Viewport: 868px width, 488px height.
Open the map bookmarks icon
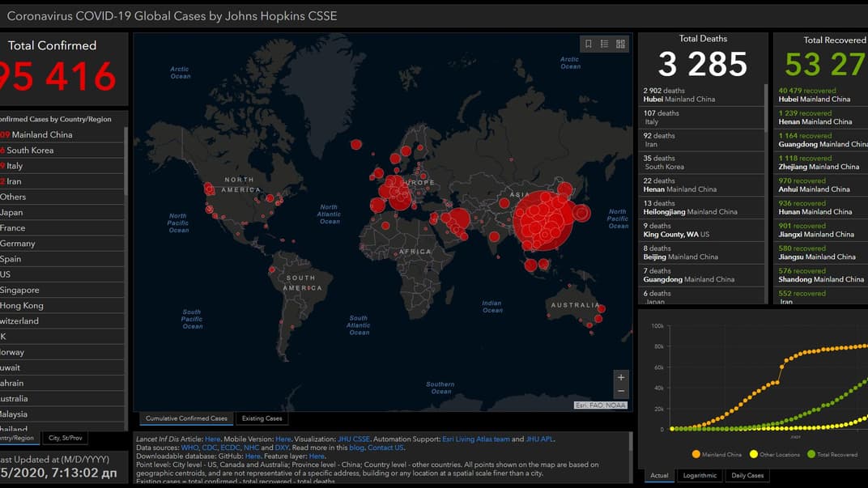tap(589, 44)
